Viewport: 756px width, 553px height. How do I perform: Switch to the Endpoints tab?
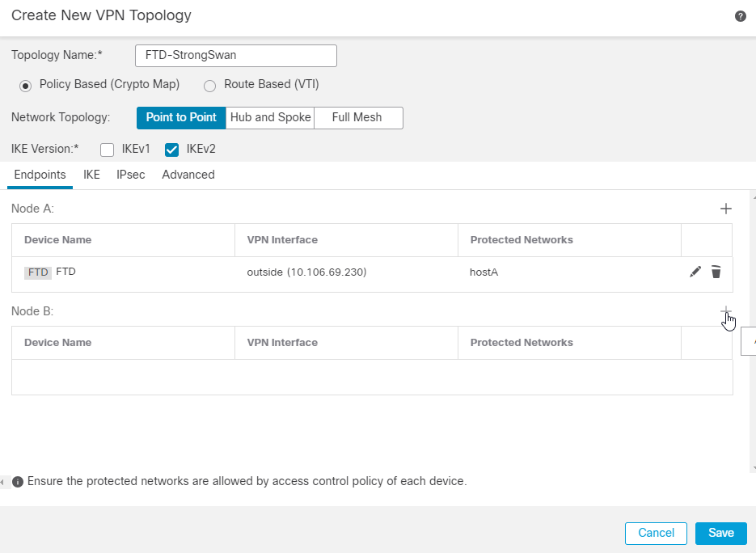pyautogui.click(x=40, y=175)
